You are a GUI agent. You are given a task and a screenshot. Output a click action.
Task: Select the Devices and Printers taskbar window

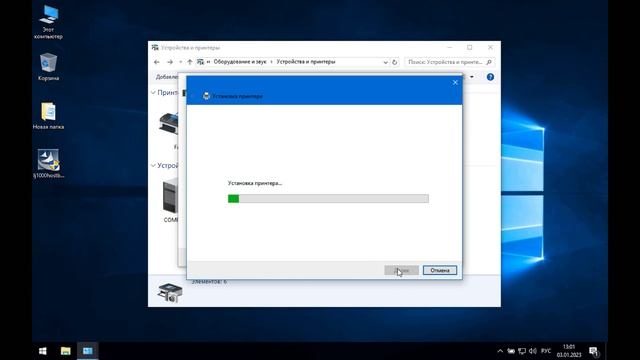tap(88, 351)
